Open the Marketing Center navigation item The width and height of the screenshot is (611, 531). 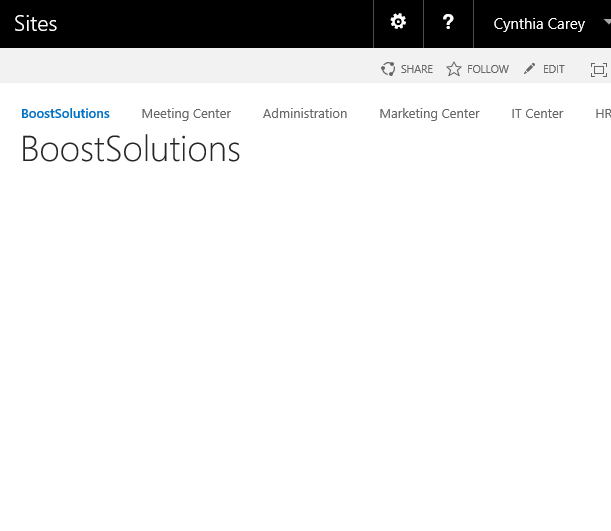429,114
